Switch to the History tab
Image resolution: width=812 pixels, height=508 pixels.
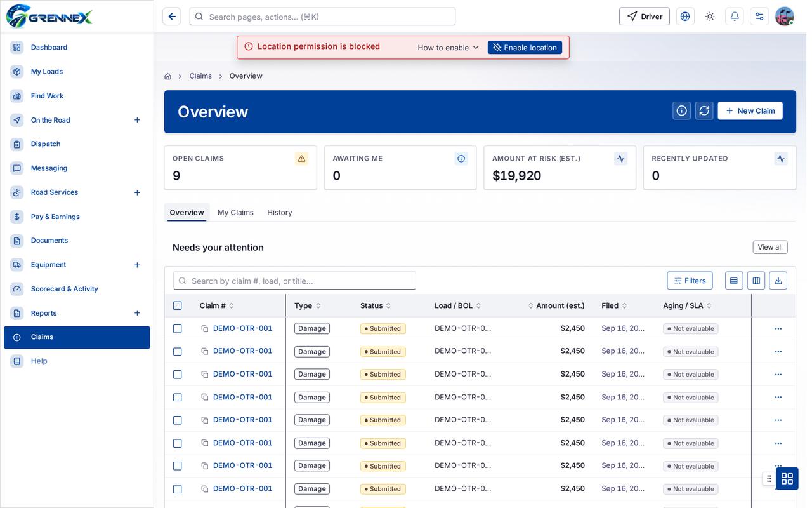(x=280, y=213)
